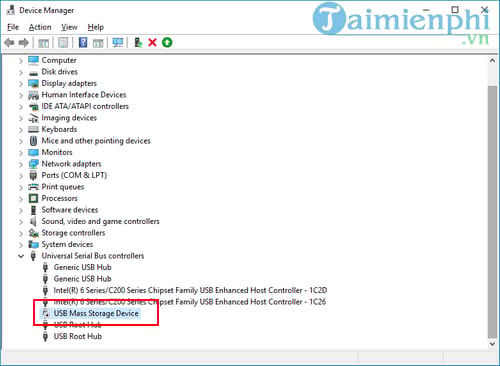Click the Storage controllers icon
The image size is (500, 366).
pos(33,233)
